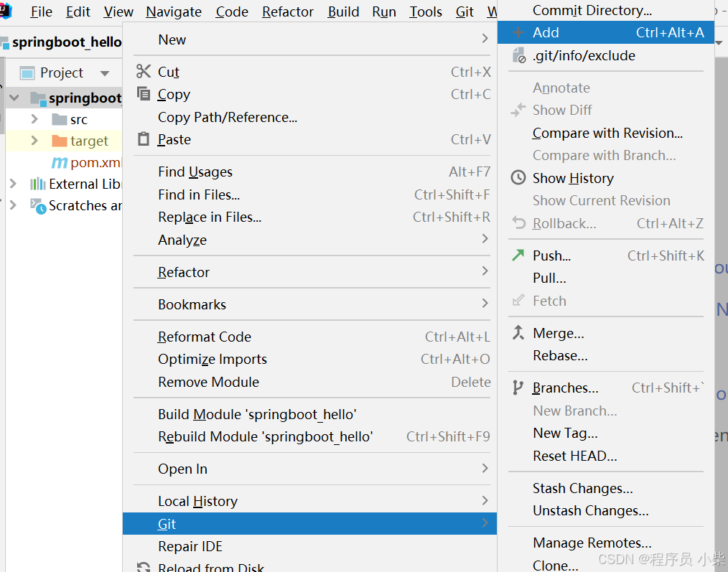The width and height of the screenshot is (728, 572).
Task: Click the Show Diff arrows icon
Action: coord(518,110)
